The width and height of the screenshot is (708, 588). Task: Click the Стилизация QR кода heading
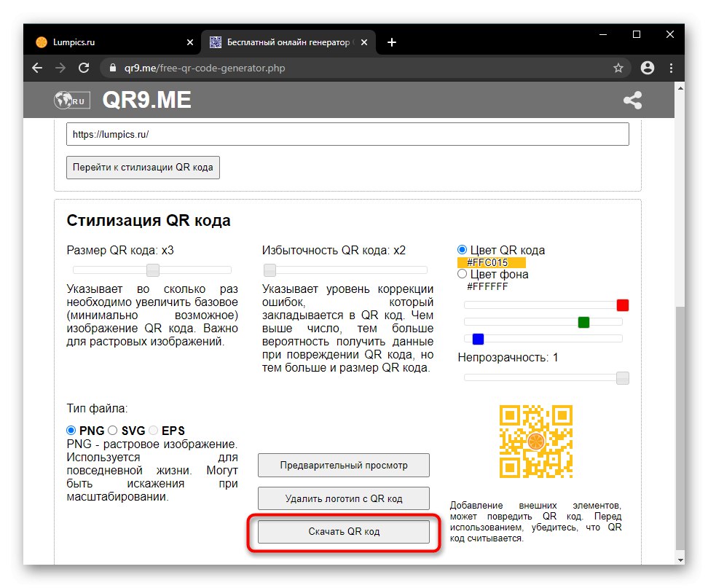149,220
